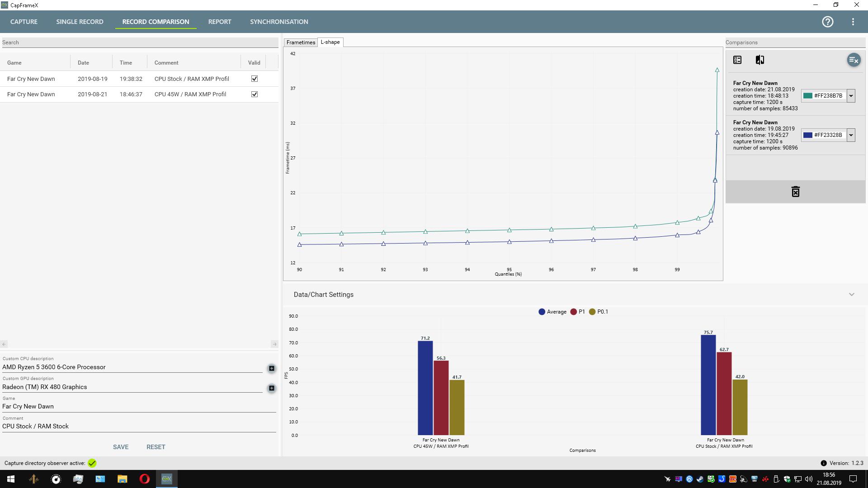Open the REPORT tab

(220, 22)
